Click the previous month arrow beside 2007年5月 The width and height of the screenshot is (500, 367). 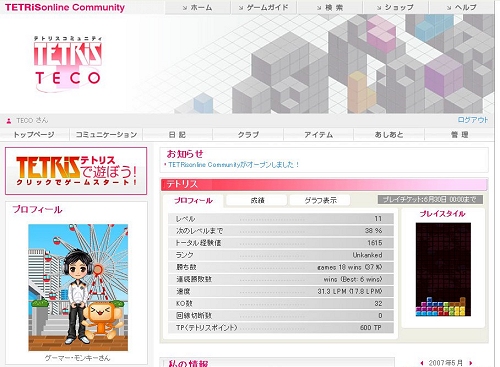pyautogui.click(x=422, y=363)
